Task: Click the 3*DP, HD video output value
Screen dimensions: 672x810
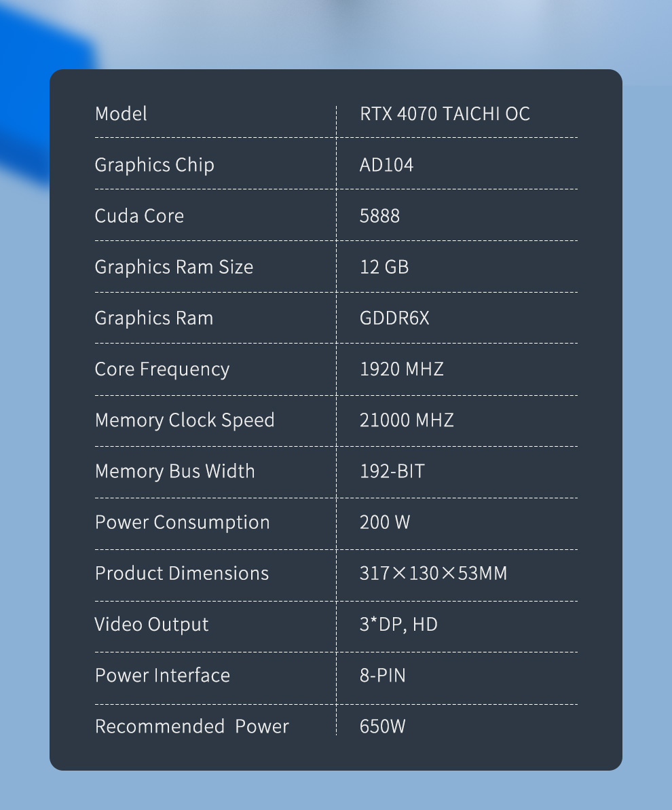Action: [398, 625]
